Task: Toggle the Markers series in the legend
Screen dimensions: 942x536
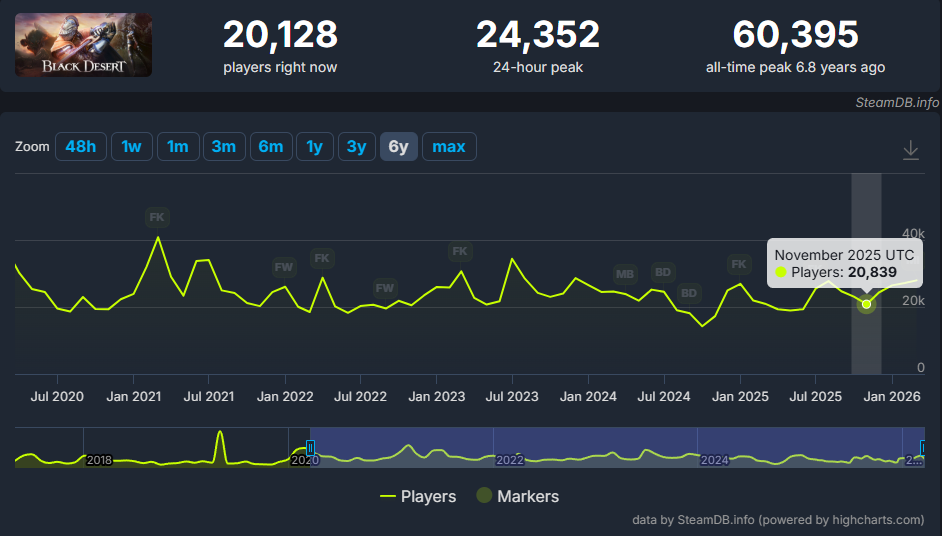Action: pyautogui.click(x=517, y=496)
